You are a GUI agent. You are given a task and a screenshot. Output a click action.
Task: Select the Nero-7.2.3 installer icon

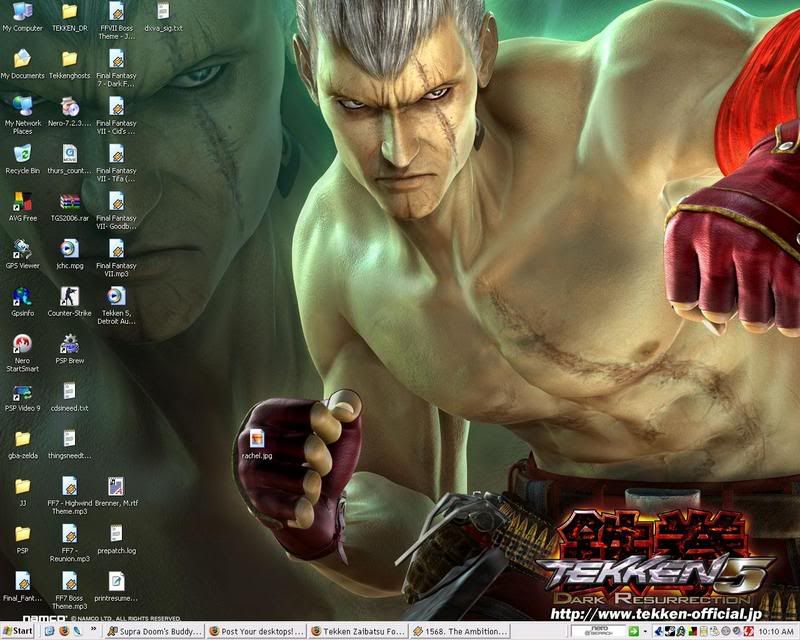[69, 112]
